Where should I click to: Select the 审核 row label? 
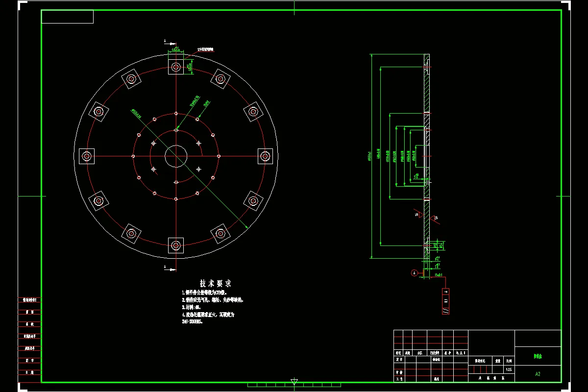coord(399,372)
